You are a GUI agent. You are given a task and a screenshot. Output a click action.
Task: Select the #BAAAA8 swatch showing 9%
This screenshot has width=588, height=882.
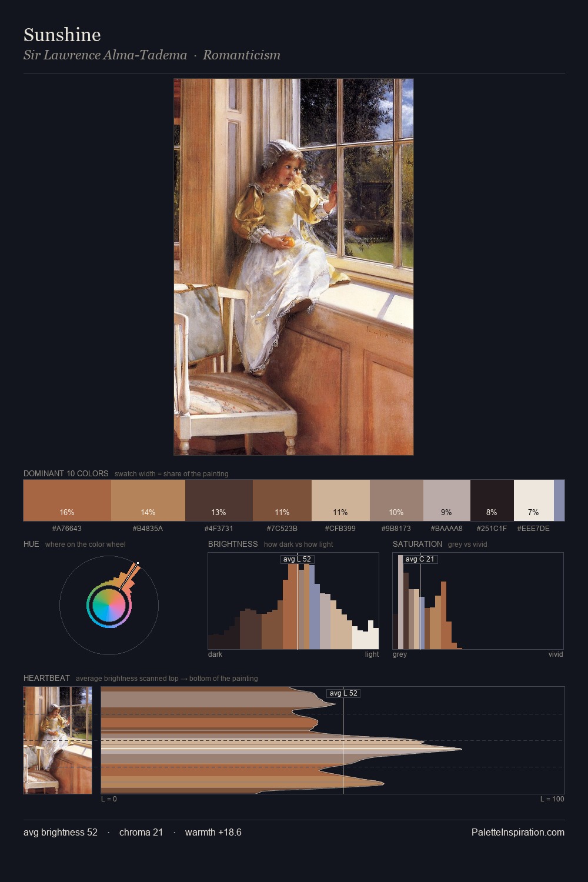click(447, 500)
